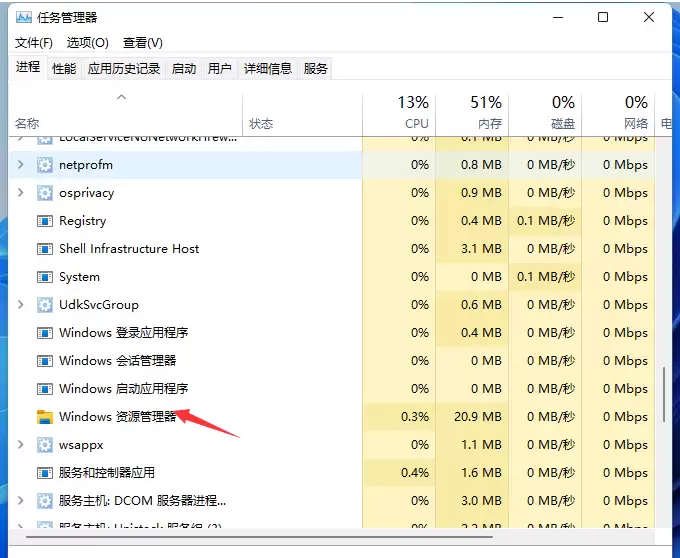Open the 文件(F) menu
The height and width of the screenshot is (558, 680).
click(x=34, y=43)
